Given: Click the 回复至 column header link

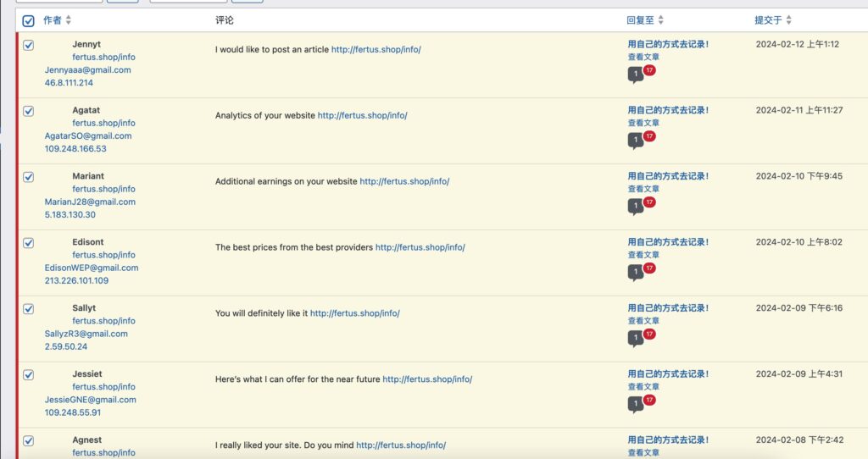Looking at the screenshot, I should coord(641,20).
